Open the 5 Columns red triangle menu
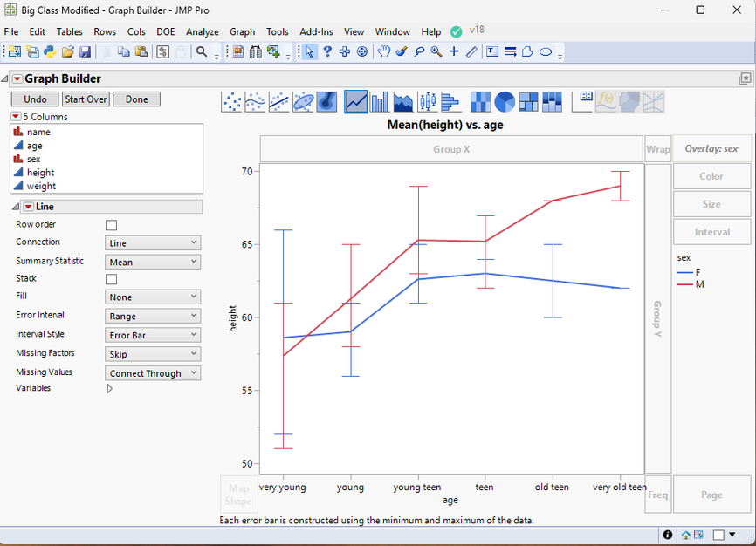Image resolution: width=756 pixels, height=546 pixels. (x=16, y=117)
